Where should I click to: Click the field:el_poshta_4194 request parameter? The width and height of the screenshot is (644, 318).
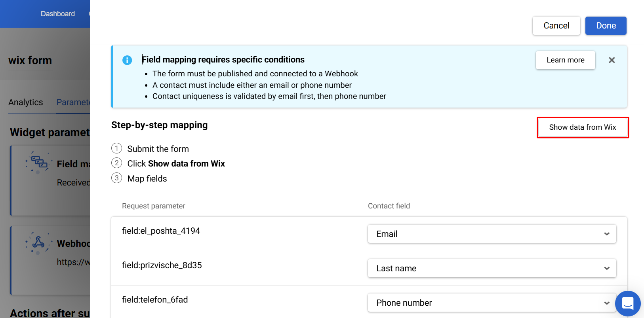161,231
